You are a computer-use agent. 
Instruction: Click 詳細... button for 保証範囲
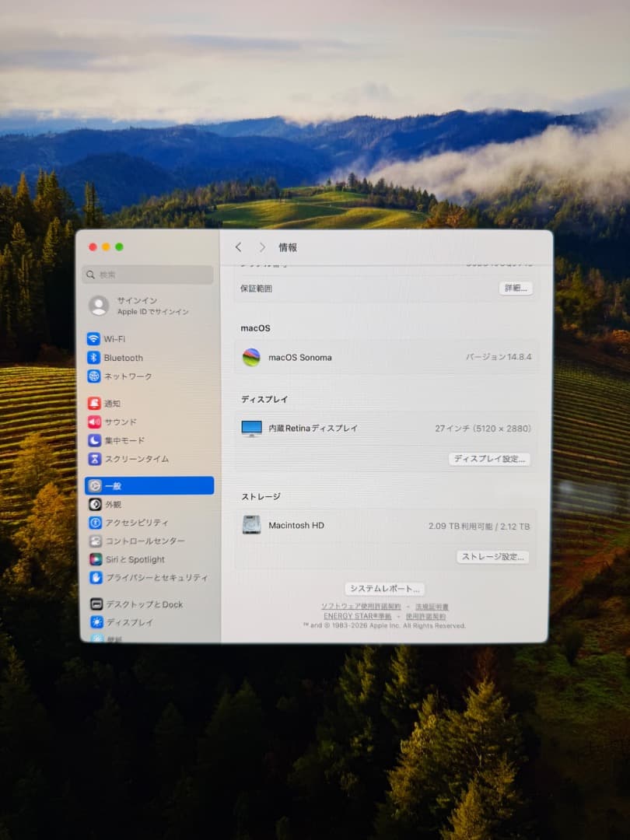(516, 289)
